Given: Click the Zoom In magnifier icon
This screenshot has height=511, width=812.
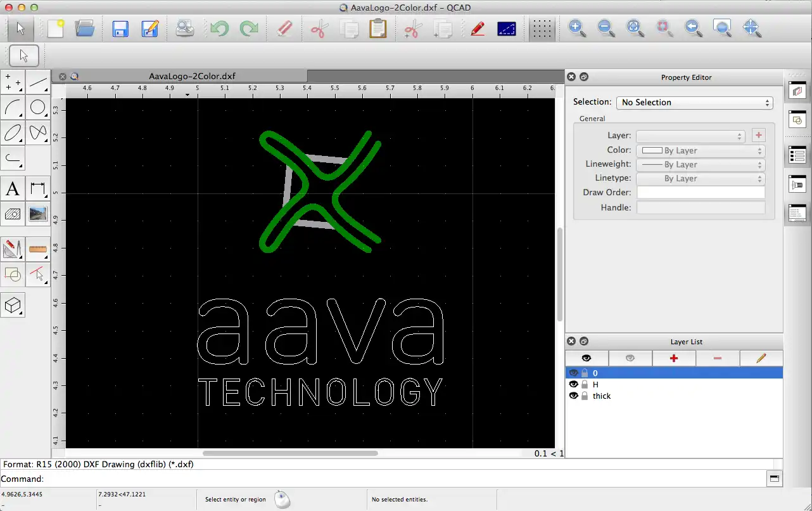Looking at the screenshot, I should point(576,29).
